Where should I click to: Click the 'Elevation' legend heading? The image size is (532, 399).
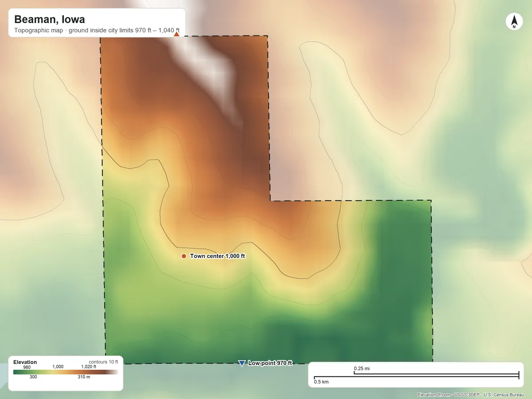pyautogui.click(x=25, y=362)
